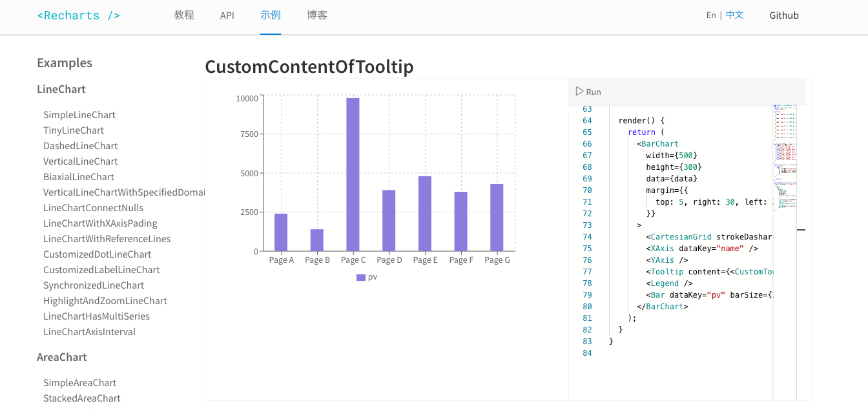Click the Page A bar
868x410 pixels.
point(281,232)
